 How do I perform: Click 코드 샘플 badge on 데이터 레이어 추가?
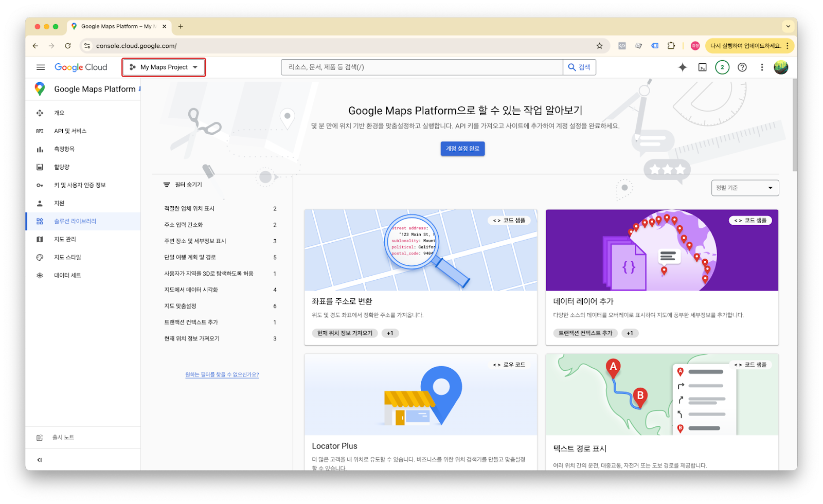point(750,221)
